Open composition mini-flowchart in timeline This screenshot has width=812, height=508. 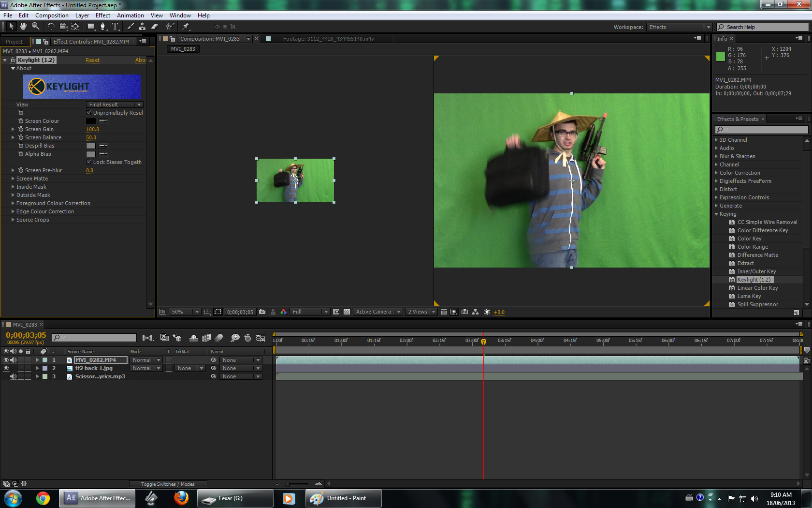pos(148,338)
